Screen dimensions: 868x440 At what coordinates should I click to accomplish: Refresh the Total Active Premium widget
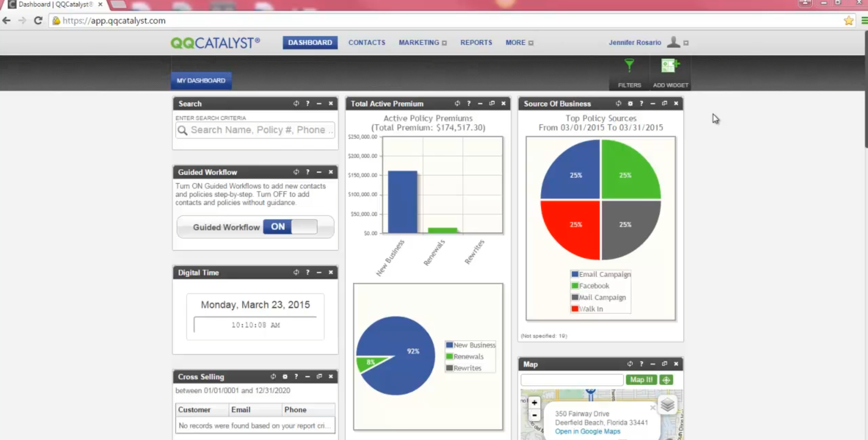point(457,104)
